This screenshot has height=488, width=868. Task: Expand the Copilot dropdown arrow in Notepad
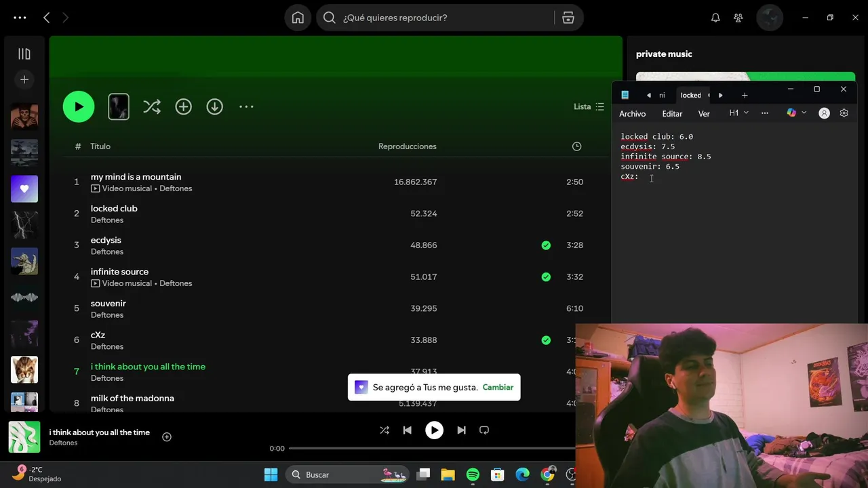pos(804,113)
